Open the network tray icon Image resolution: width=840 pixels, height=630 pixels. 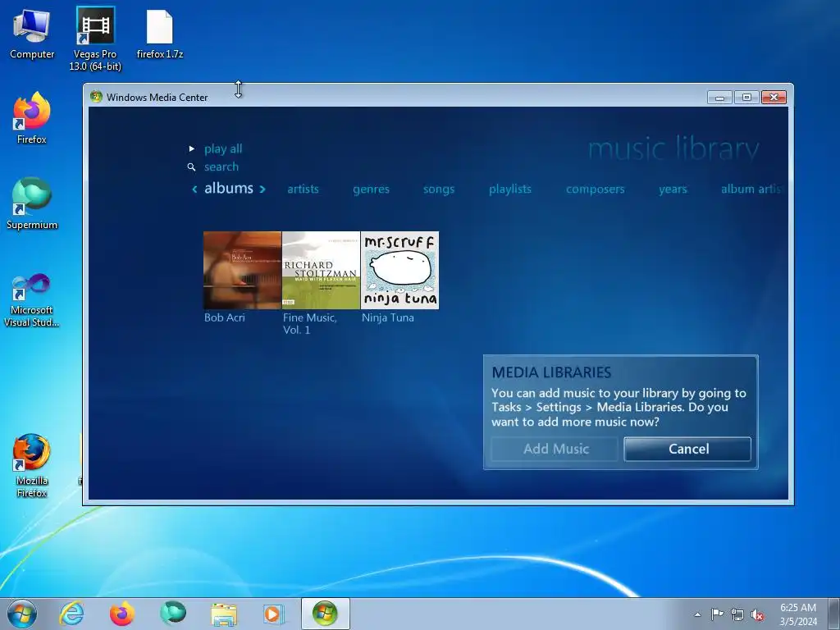[737, 614]
